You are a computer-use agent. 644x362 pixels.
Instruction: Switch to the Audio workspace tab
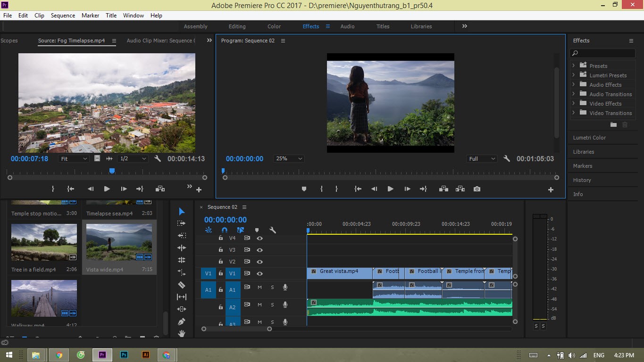pos(347,26)
